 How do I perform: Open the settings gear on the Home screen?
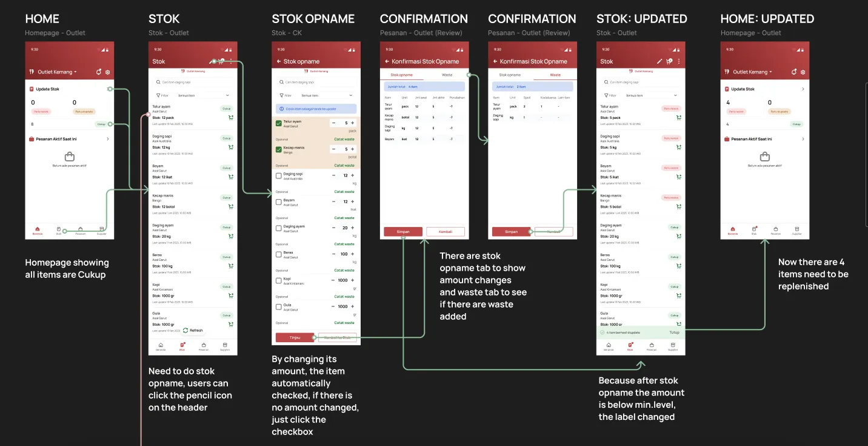pos(107,72)
